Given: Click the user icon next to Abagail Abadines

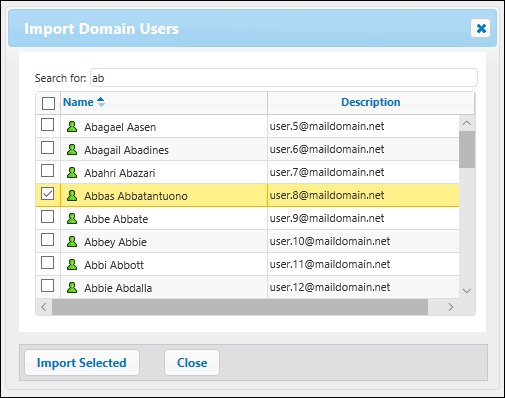Looking at the screenshot, I should pyautogui.click(x=72, y=150).
